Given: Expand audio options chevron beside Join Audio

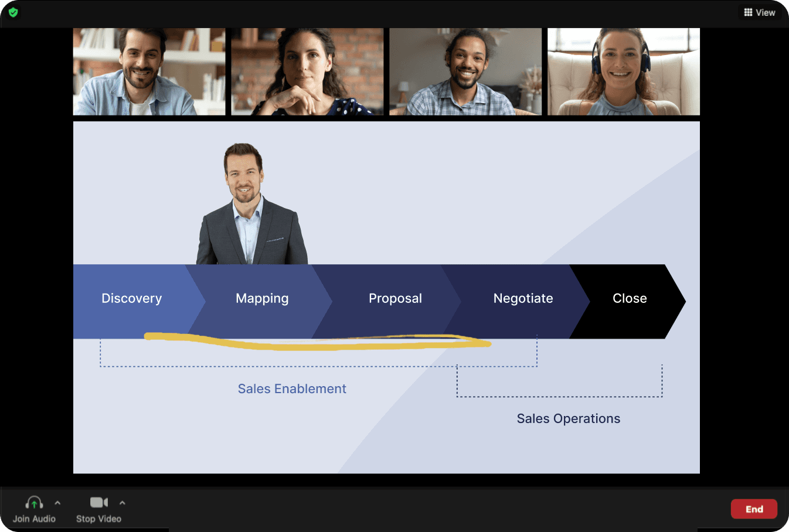Looking at the screenshot, I should [57, 503].
